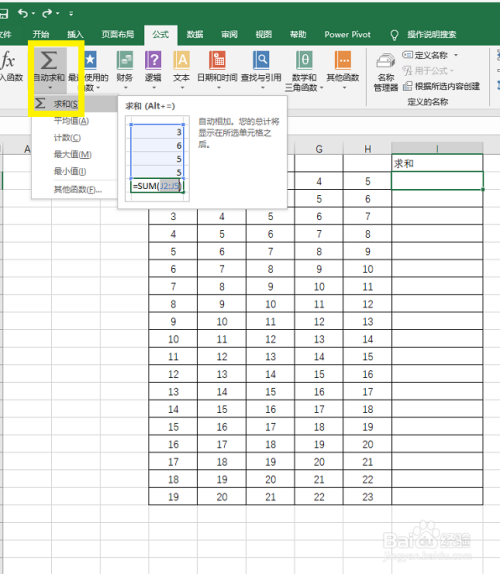Click the Save icon in the title bar
Viewport: 500px width, 574px height.
[3, 14]
